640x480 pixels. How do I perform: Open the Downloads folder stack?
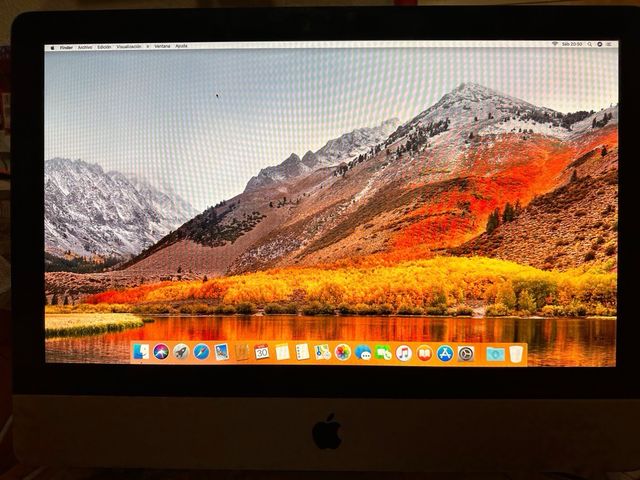pos(495,354)
